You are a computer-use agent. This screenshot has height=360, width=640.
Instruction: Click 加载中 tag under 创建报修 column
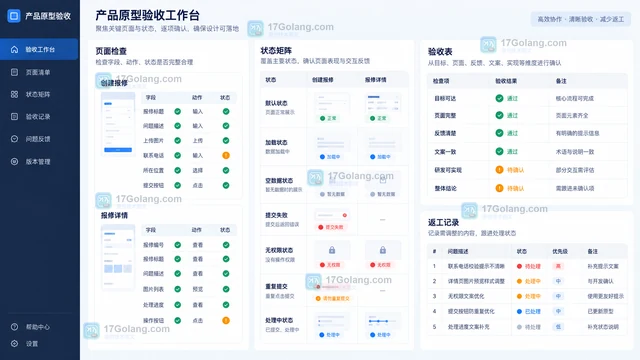pyautogui.click(x=330, y=157)
